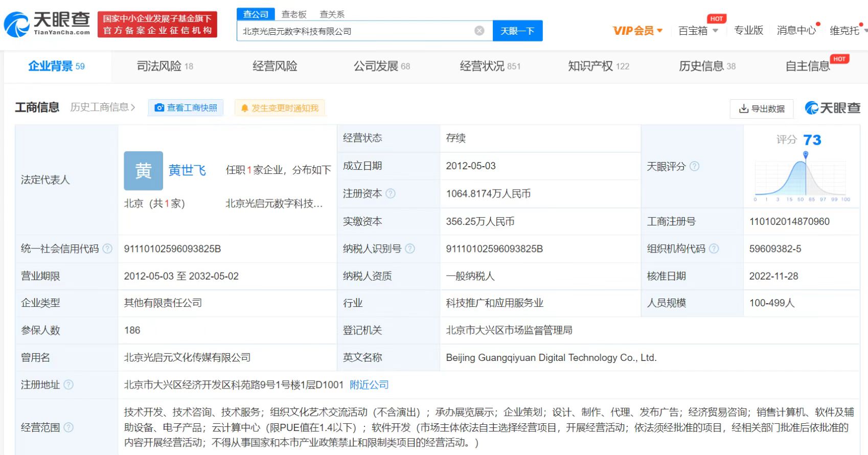Open 专业版 link
Image resolution: width=868 pixels, height=455 pixels.
(748, 30)
